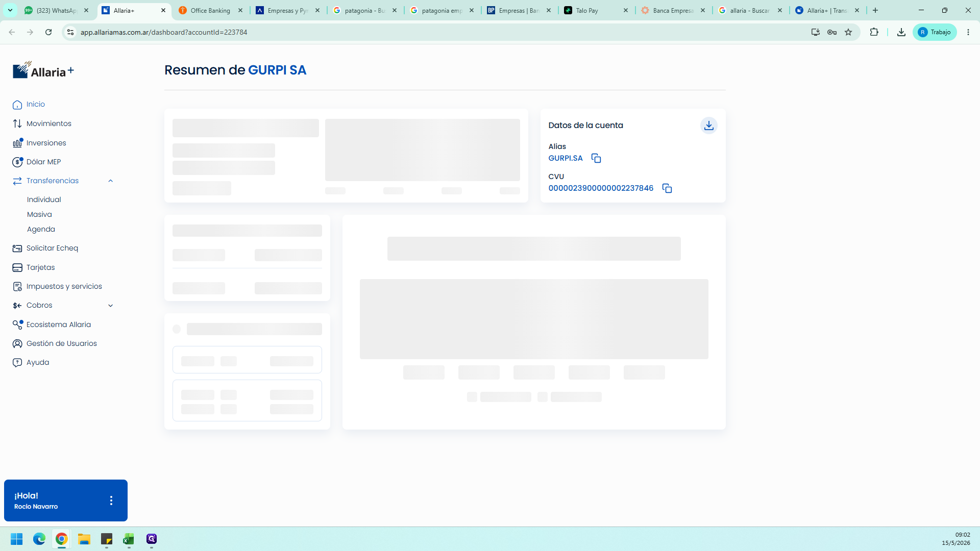
Task: Click the GURPI SA heading
Action: coord(277,70)
